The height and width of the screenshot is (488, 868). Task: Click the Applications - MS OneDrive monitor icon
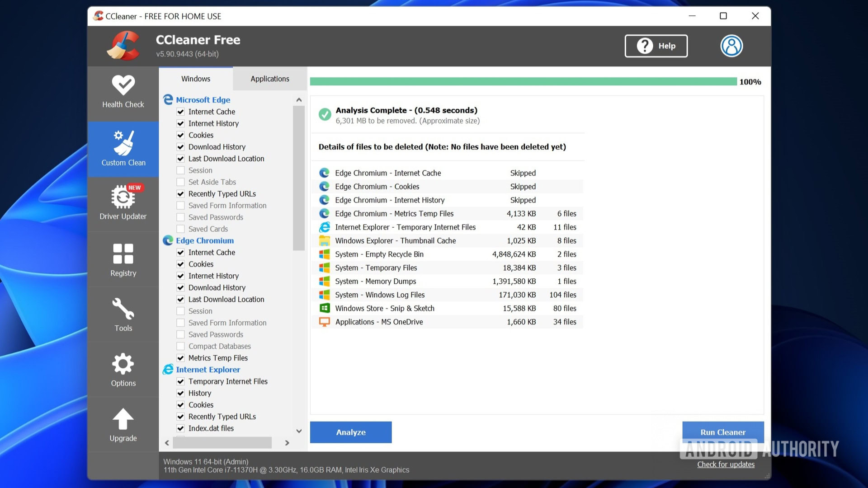pos(324,322)
